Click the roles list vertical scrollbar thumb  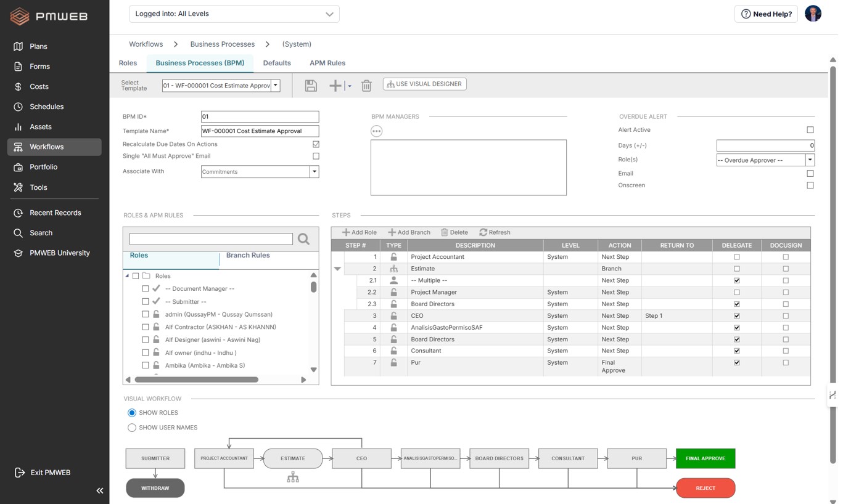click(x=313, y=287)
